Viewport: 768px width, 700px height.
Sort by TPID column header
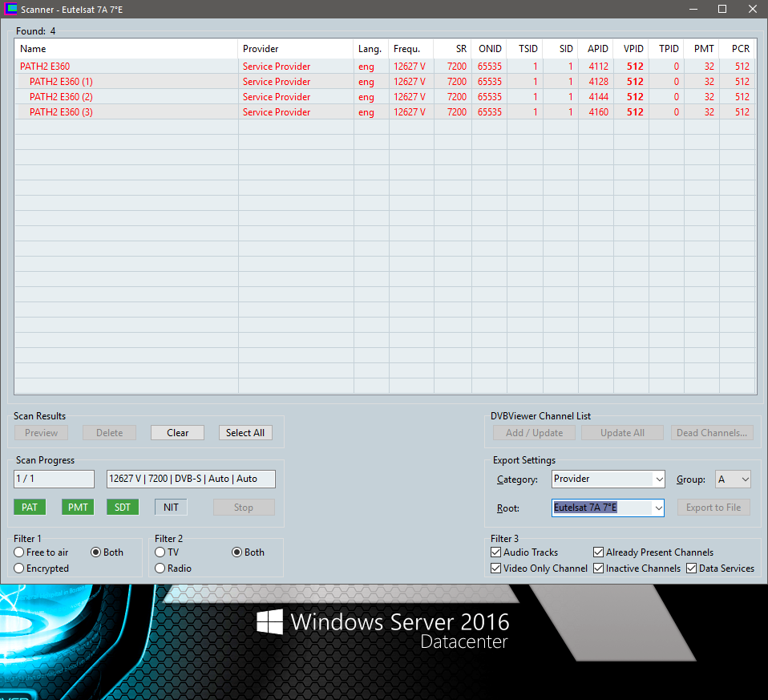point(667,49)
